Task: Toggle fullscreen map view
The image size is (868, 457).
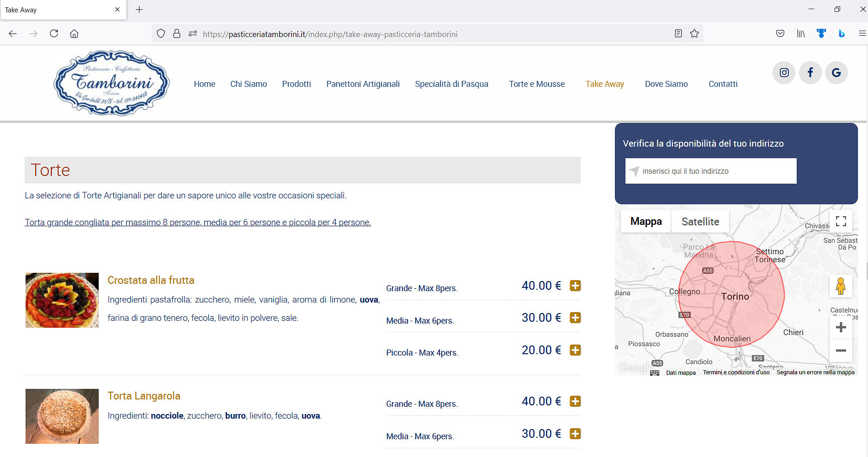Action: click(841, 222)
